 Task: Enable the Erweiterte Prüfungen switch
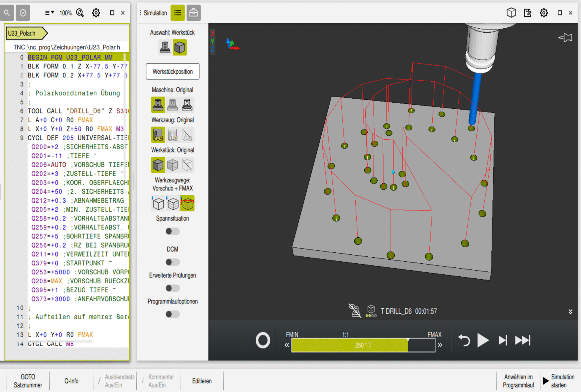[x=172, y=288]
